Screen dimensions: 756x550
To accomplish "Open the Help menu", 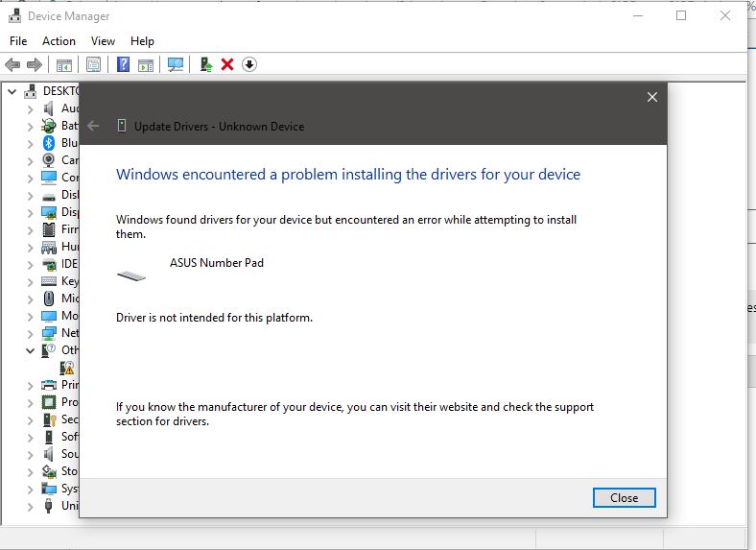I will click(142, 41).
